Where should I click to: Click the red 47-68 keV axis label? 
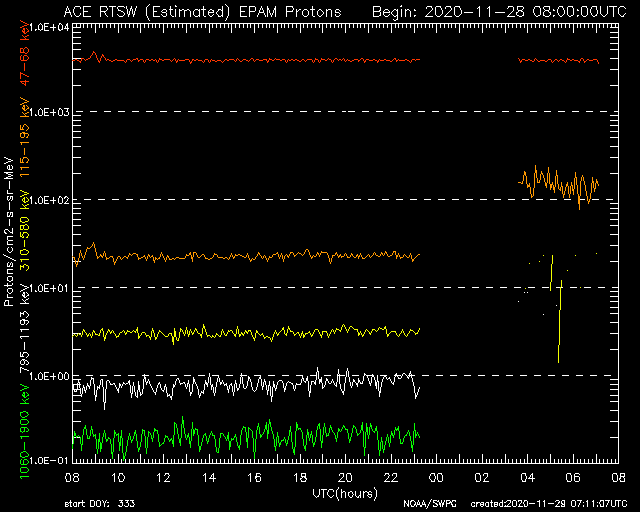[25, 53]
